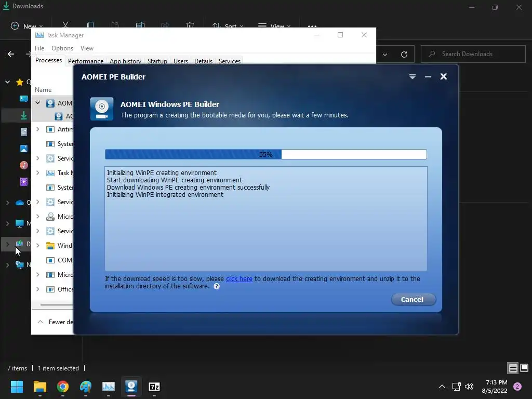Switch to Performance tab

click(86, 61)
